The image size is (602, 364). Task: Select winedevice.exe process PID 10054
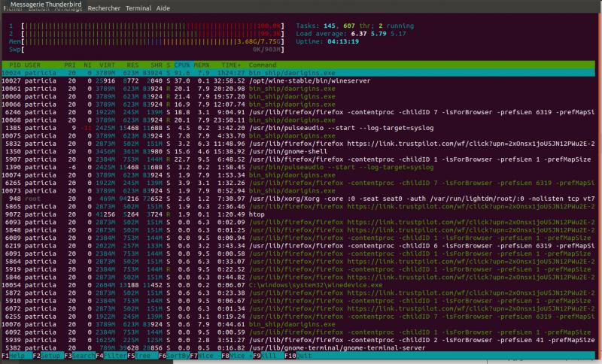(x=298, y=285)
